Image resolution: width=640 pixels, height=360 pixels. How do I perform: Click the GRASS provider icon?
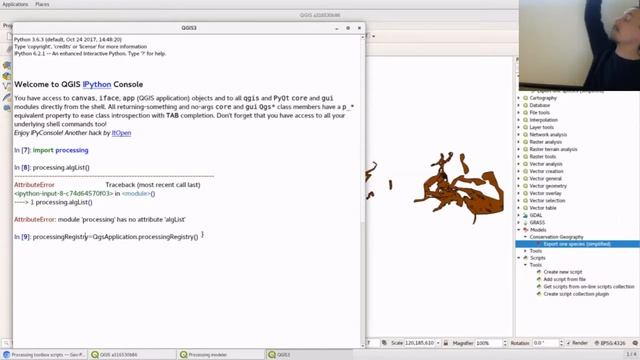tap(525, 223)
